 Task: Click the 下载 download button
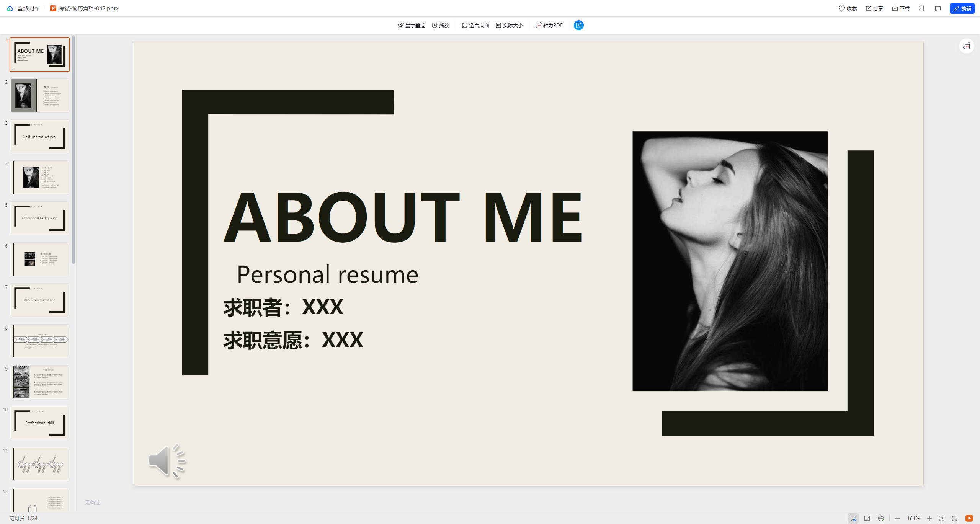[x=901, y=8]
